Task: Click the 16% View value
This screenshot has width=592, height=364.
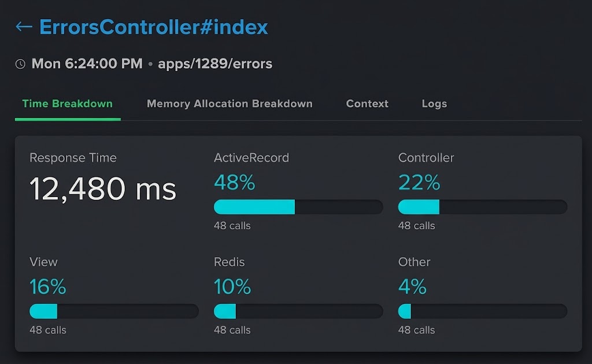Action: [48, 287]
